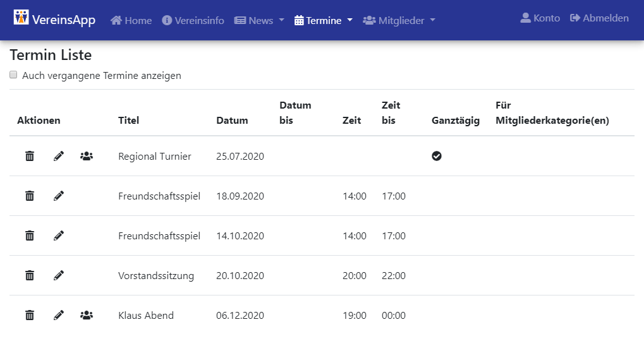Edit the Regional Turnier entry

click(59, 156)
